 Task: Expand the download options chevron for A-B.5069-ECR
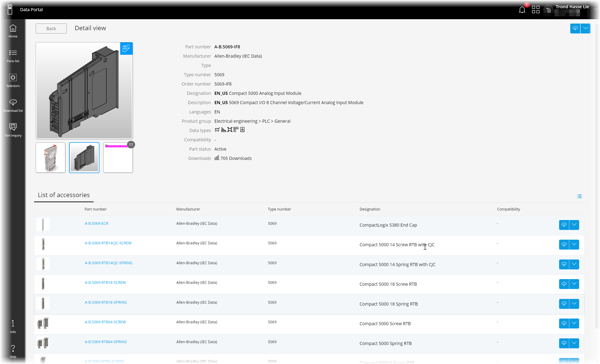pos(574,225)
